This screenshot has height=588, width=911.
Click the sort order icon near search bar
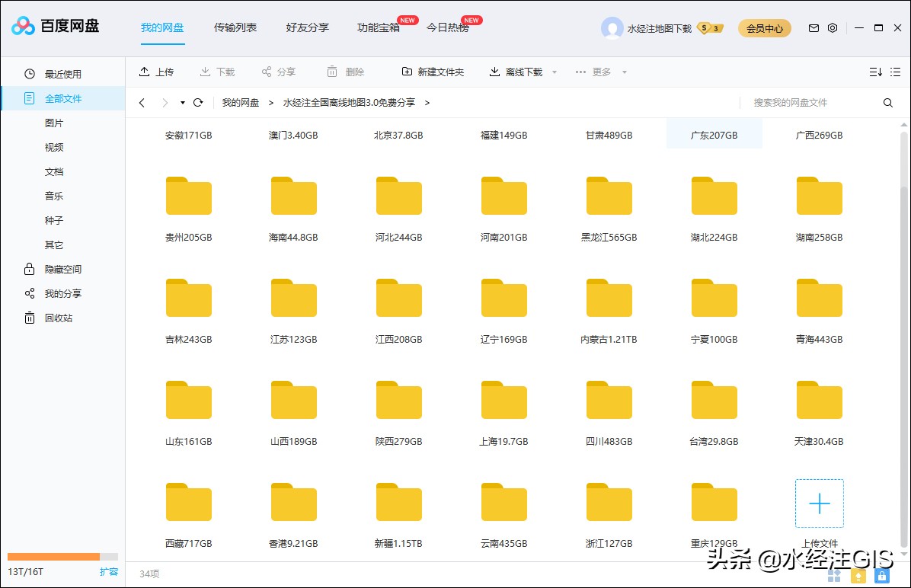click(x=876, y=71)
